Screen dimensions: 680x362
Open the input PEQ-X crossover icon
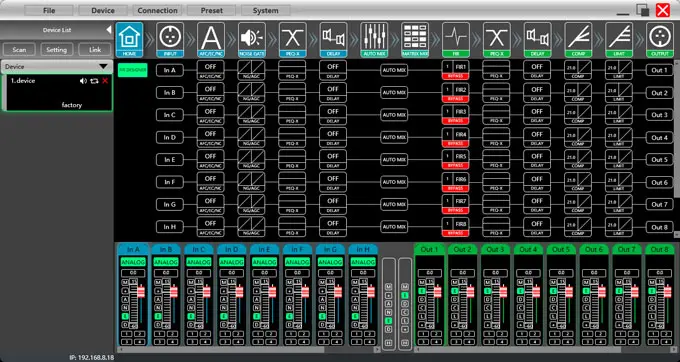[x=292, y=39]
